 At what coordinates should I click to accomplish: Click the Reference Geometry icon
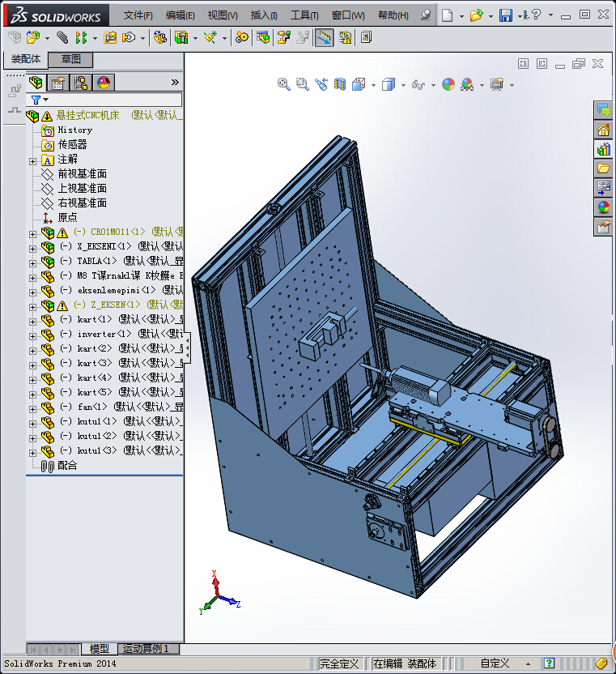[210, 38]
